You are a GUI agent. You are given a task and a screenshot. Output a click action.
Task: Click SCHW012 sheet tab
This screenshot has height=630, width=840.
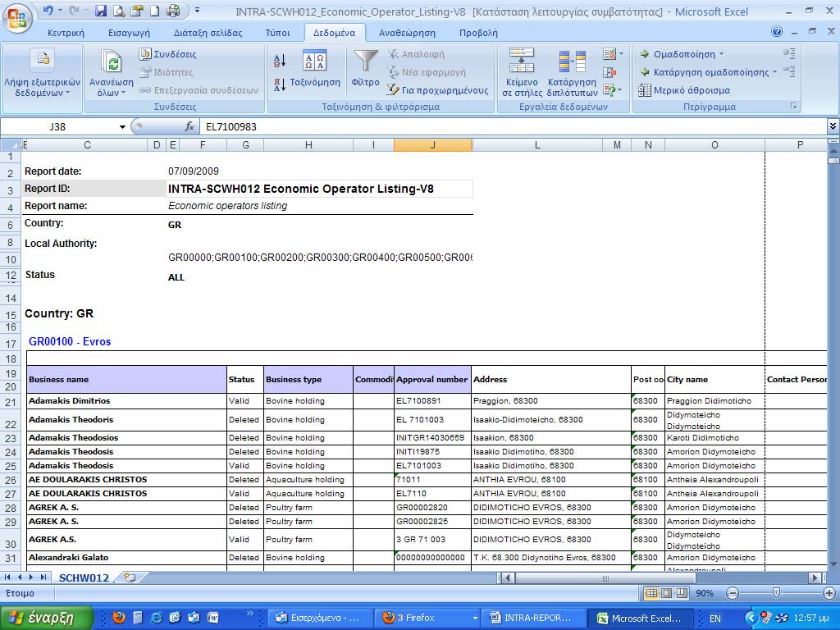tap(84, 578)
